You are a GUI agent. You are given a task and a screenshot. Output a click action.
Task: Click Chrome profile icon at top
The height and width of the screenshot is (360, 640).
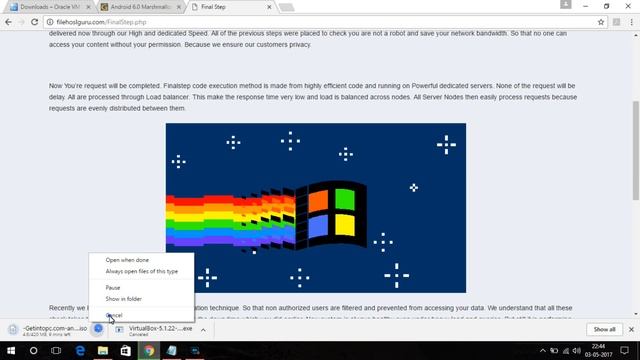click(x=565, y=4)
